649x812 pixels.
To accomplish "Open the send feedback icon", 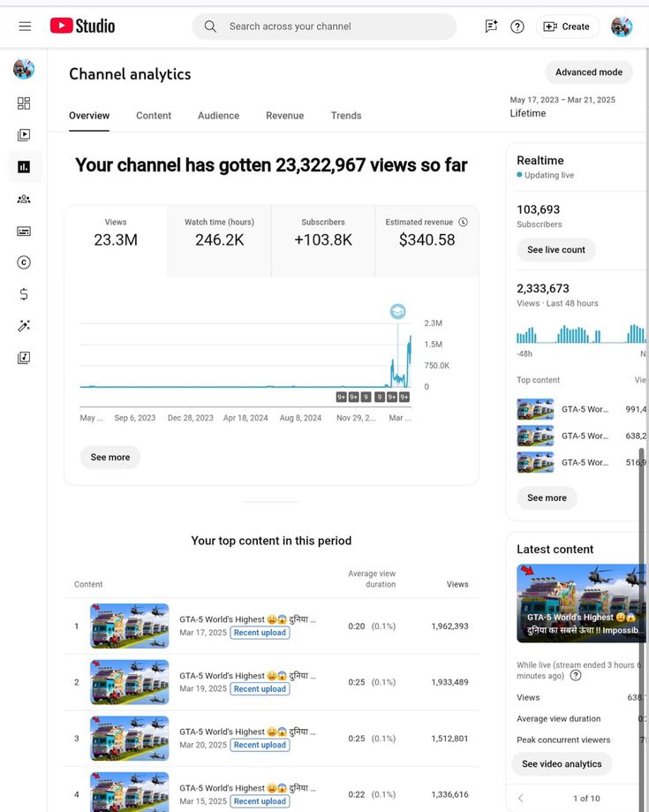I will [491, 27].
